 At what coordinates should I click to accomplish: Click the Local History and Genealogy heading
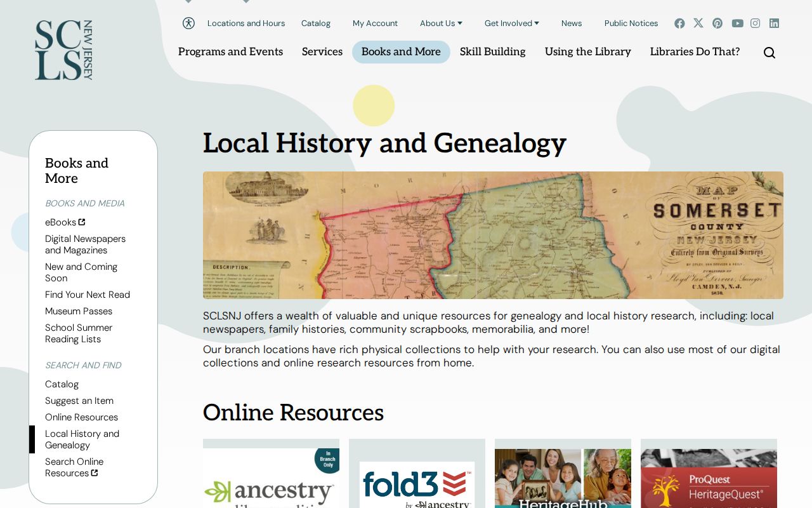tap(384, 143)
